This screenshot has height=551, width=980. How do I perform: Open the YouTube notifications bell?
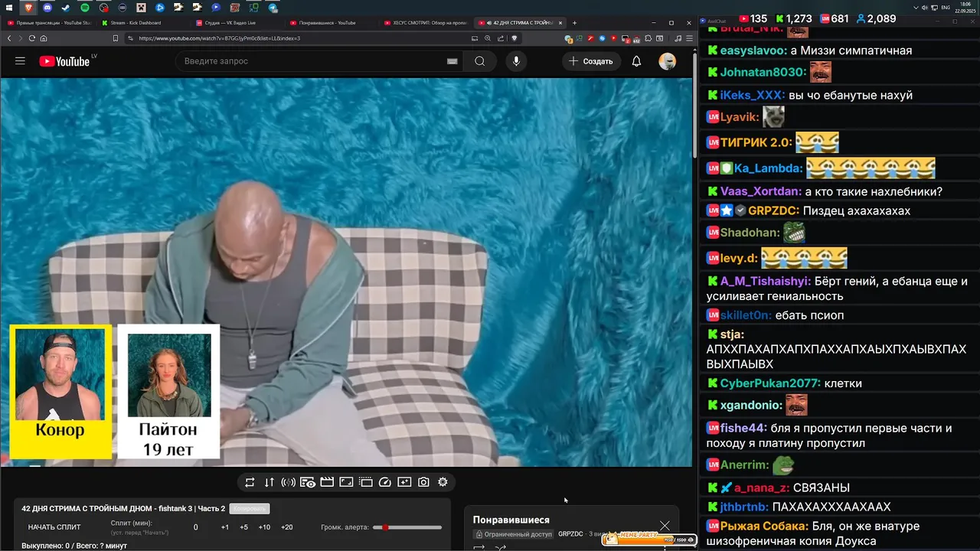click(636, 61)
